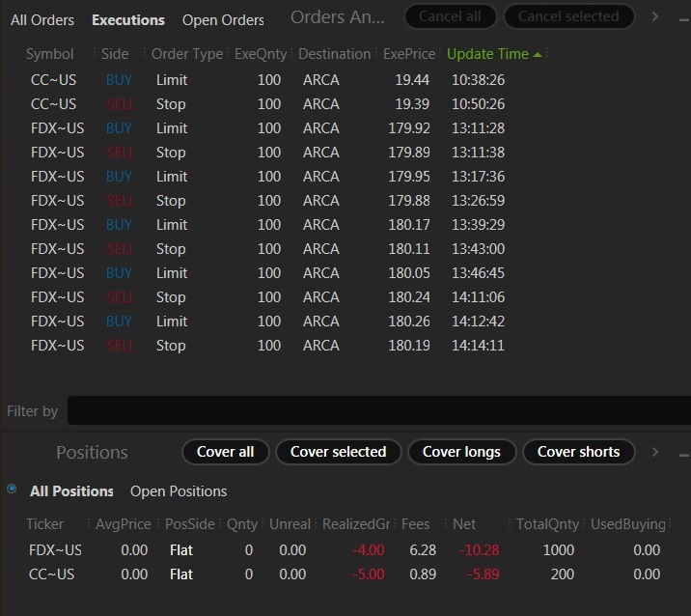Minimize the Positions panel
The width and height of the screenshot is (691, 616).
(684, 455)
